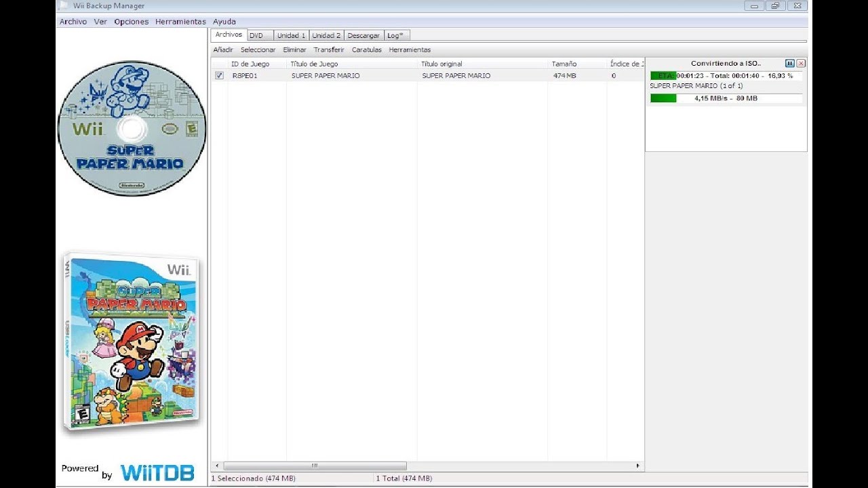The width and height of the screenshot is (868, 488).
Task: Pause the ISO conversion
Action: [x=790, y=63]
